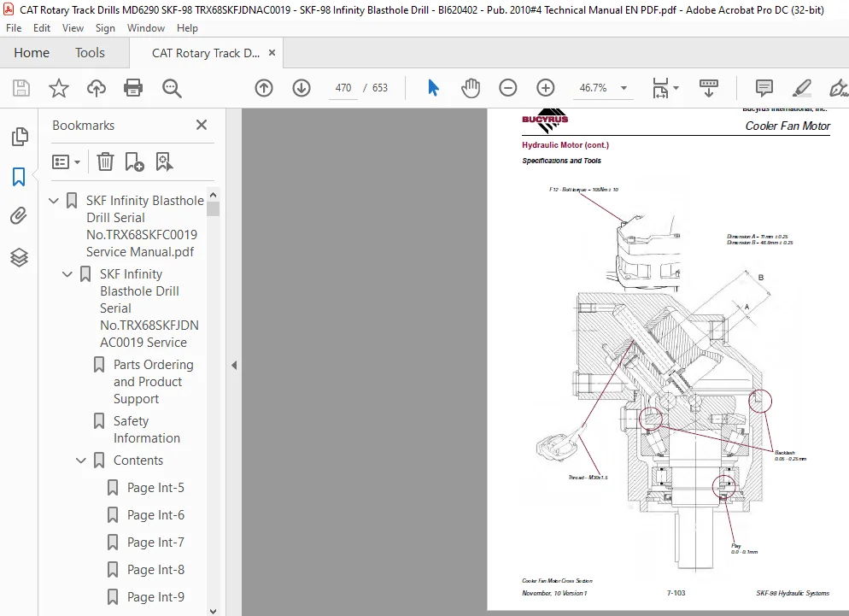Viewport: 849px width, 616px height.
Task: Open the Edit menu
Action: pos(42,27)
